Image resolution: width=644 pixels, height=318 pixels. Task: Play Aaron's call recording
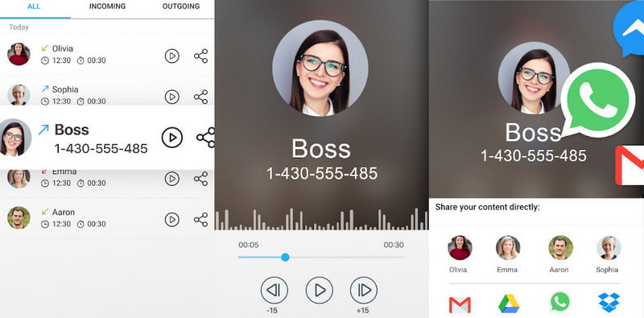click(172, 220)
